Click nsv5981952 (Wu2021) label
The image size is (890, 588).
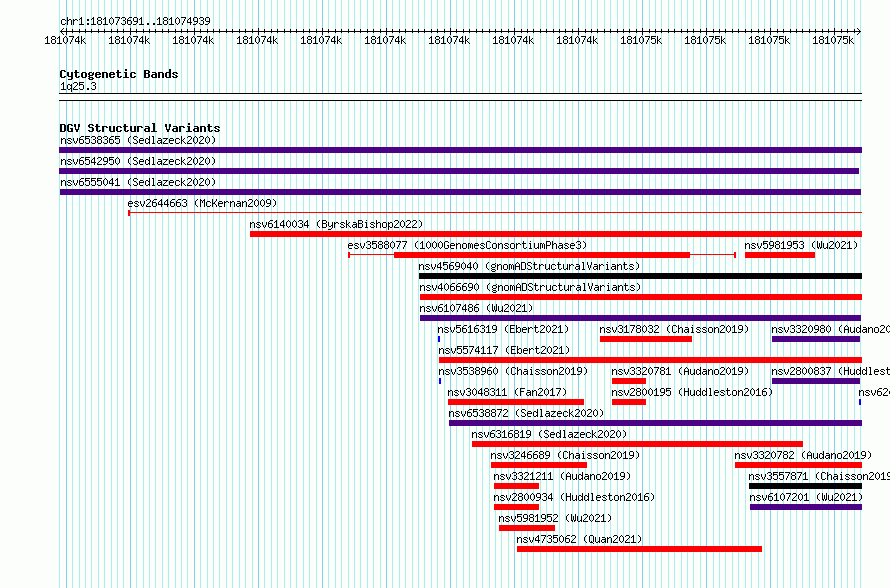[x=555, y=518]
